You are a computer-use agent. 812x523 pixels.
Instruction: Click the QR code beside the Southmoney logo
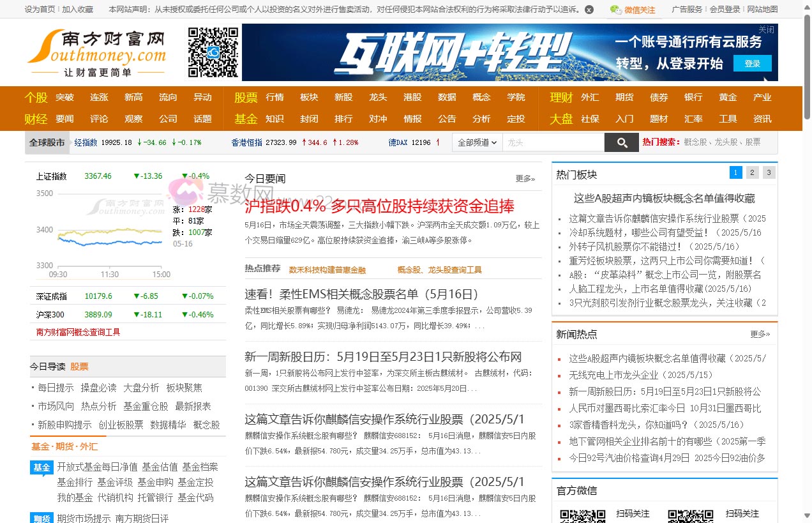tap(212, 52)
